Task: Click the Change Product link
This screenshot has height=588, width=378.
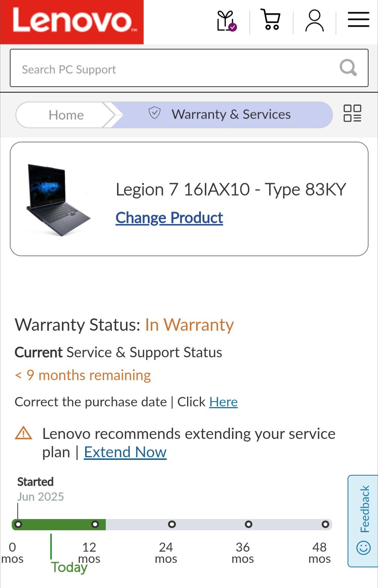Action: [x=169, y=218]
